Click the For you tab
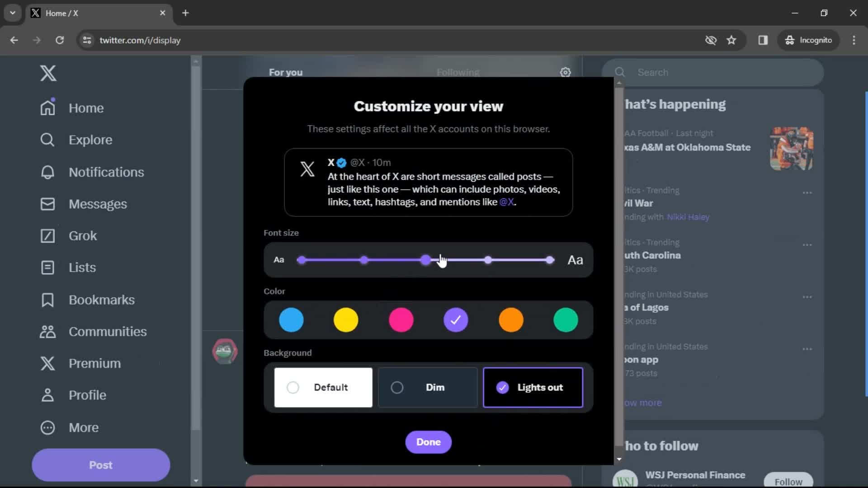 pos(286,72)
